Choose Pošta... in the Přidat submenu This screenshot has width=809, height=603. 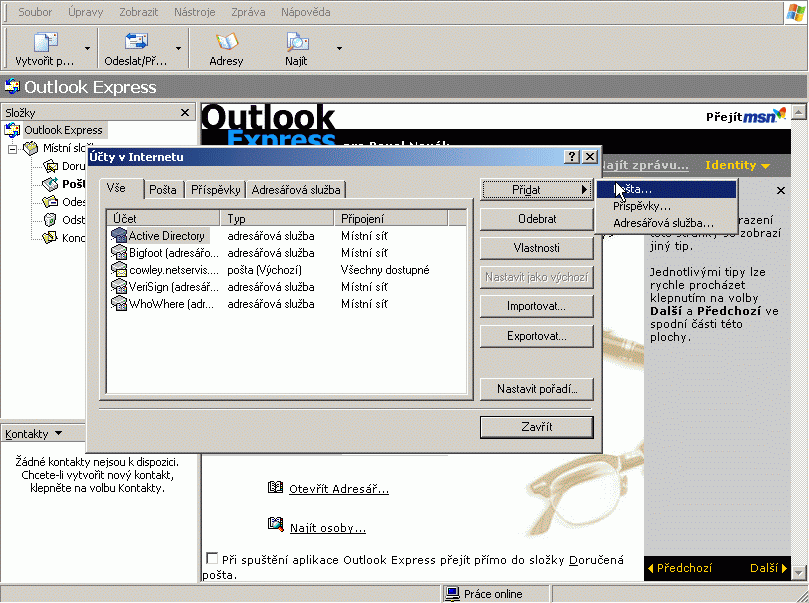[x=666, y=189]
